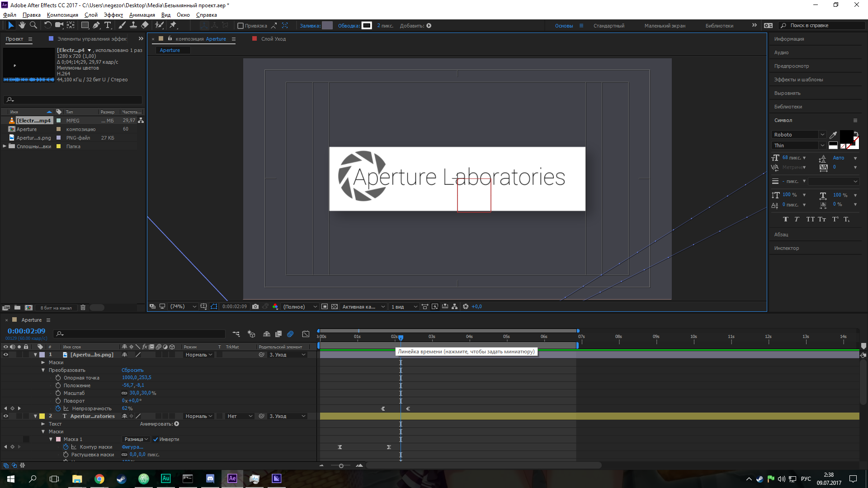
Task: Click the Заливка fill color swatch
Action: 327,26
